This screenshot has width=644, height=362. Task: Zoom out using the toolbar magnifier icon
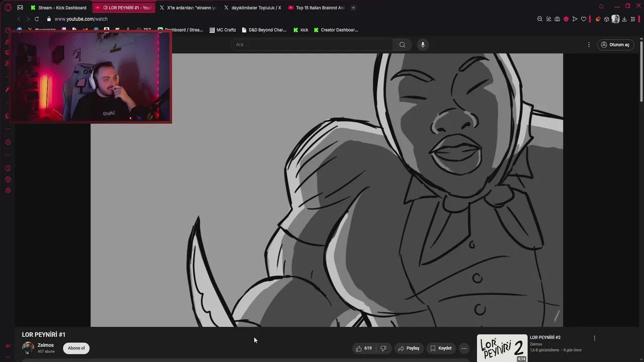pos(540,19)
